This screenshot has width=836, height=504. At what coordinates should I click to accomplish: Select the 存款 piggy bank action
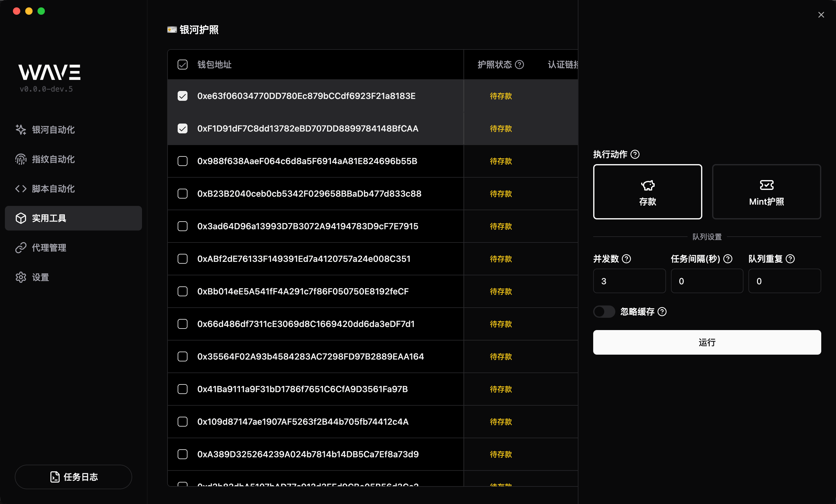point(647,192)
